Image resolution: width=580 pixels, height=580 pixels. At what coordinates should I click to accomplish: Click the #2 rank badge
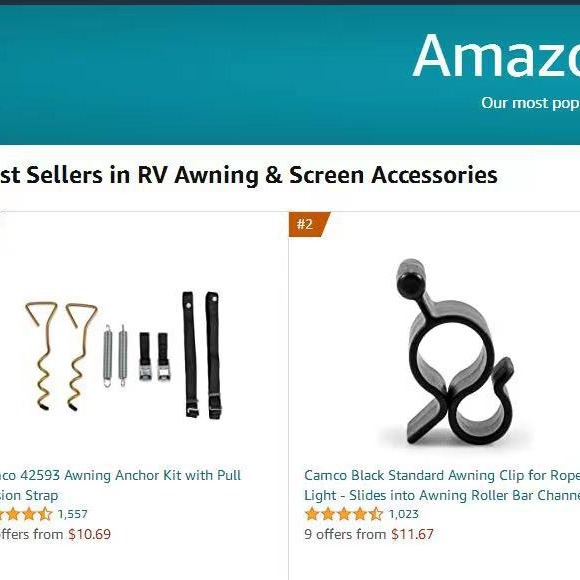coord(309,224)
